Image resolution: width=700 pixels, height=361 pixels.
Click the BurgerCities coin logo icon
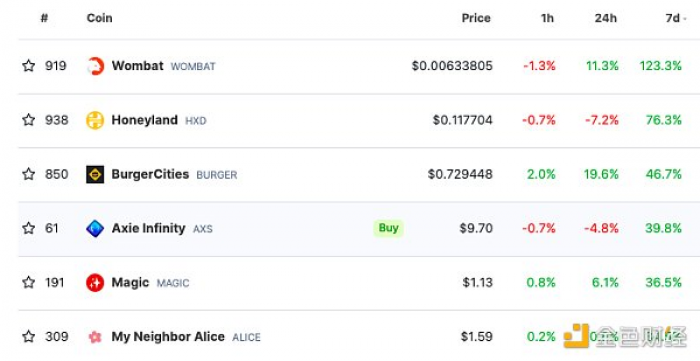click(x=95, y=174)
